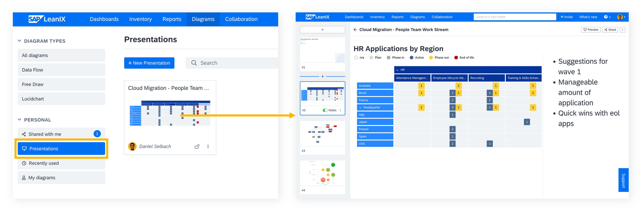Insert slide using plus between #1 and #2
This screenshot has height=214, width=644.
point(322,76)
